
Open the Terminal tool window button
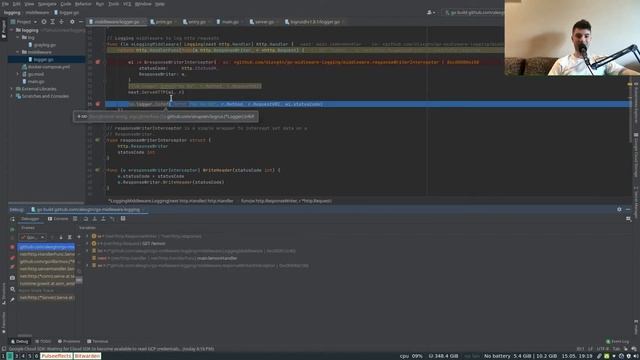(x=98, y=342)
